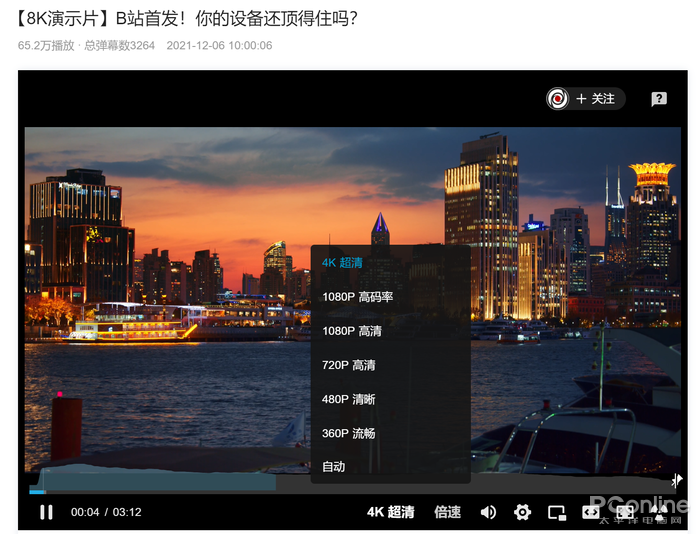Choose 360P 流畅 quality
The height and width of the screenshot is (534, 700).
coord(348,433)
